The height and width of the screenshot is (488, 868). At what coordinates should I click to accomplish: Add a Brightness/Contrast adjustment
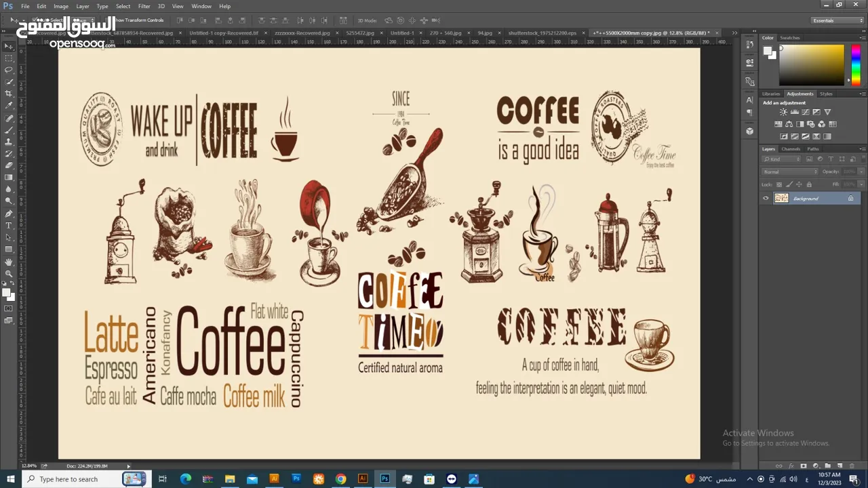784,112
